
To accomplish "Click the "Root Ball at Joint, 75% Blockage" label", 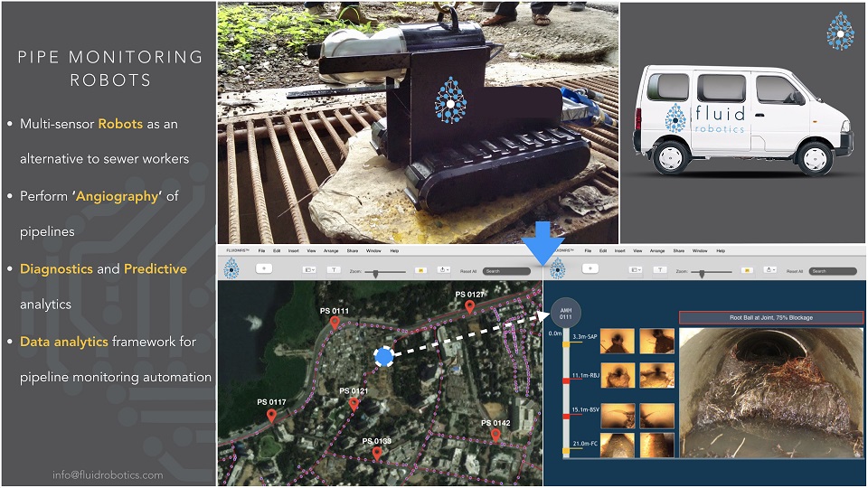I will click(x=771, y=317).
